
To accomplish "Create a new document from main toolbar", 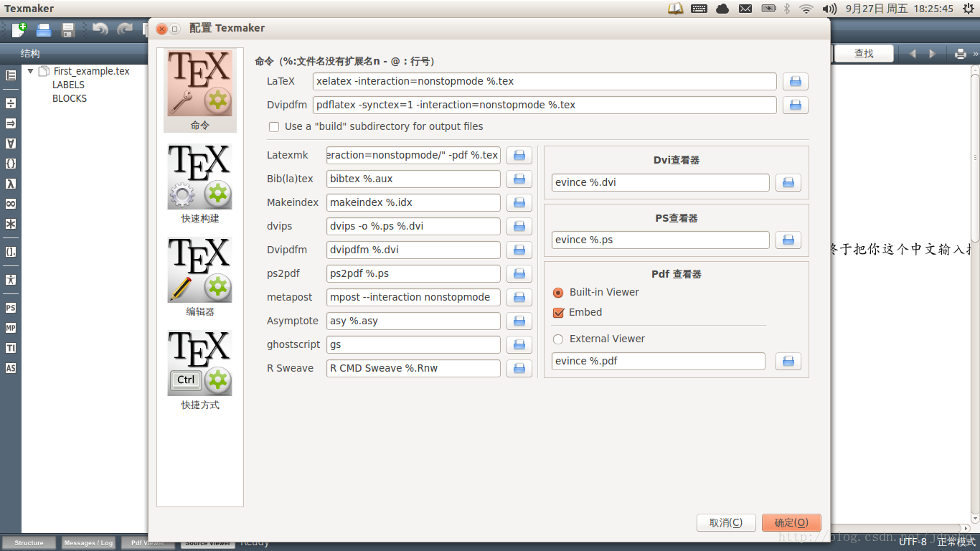I will pos(19,30).
